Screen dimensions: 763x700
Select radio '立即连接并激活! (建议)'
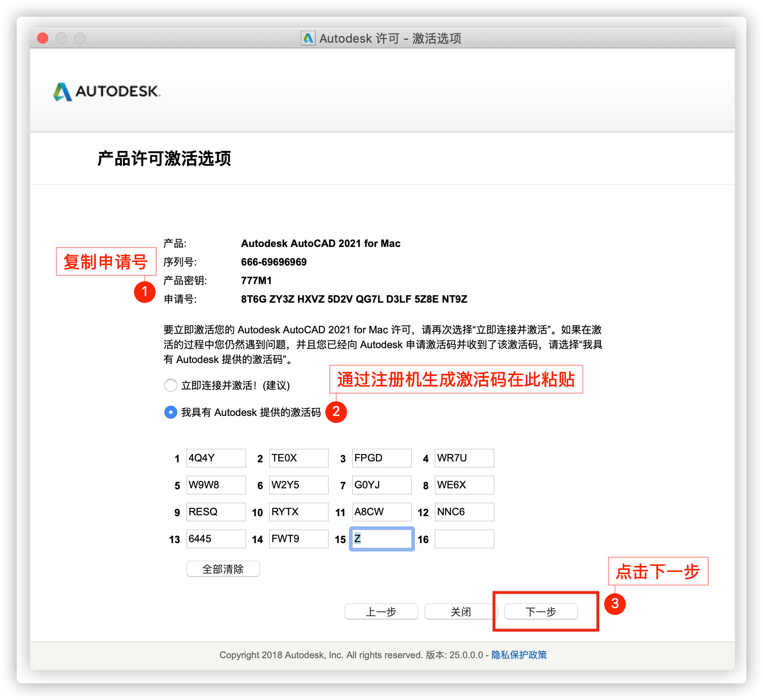[171, 385]
